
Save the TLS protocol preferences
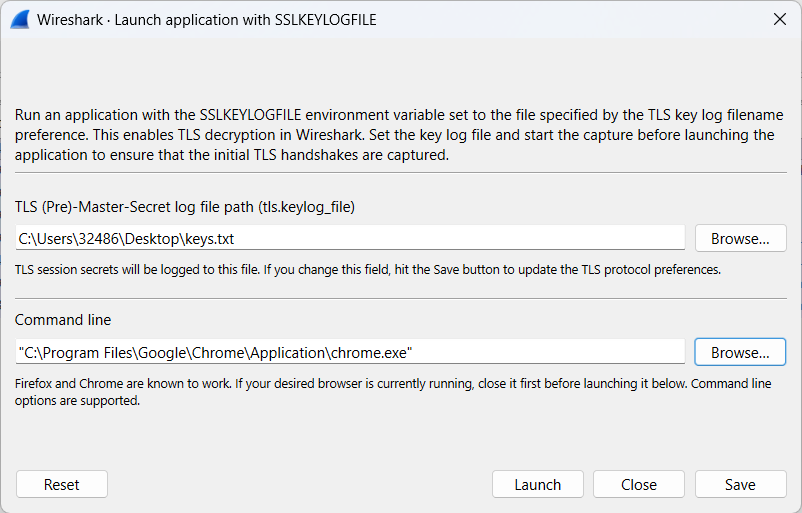pos(740,484)
